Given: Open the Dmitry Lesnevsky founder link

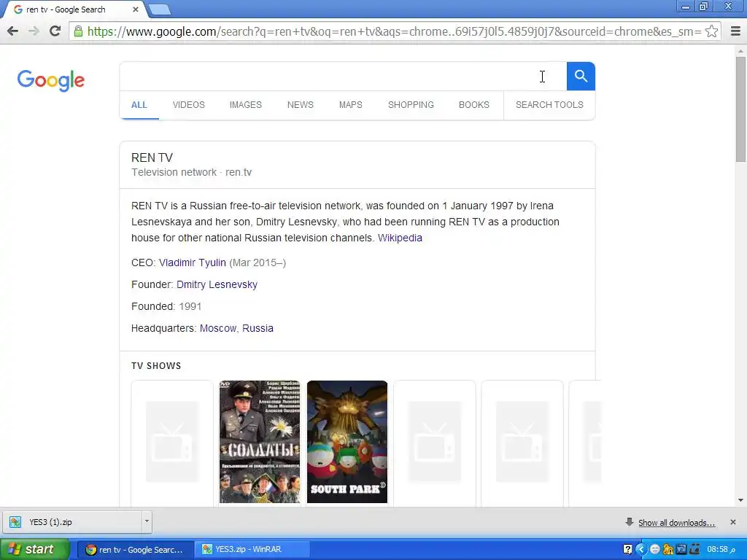Looking at the screenshot, I should (x=217, y=285).
